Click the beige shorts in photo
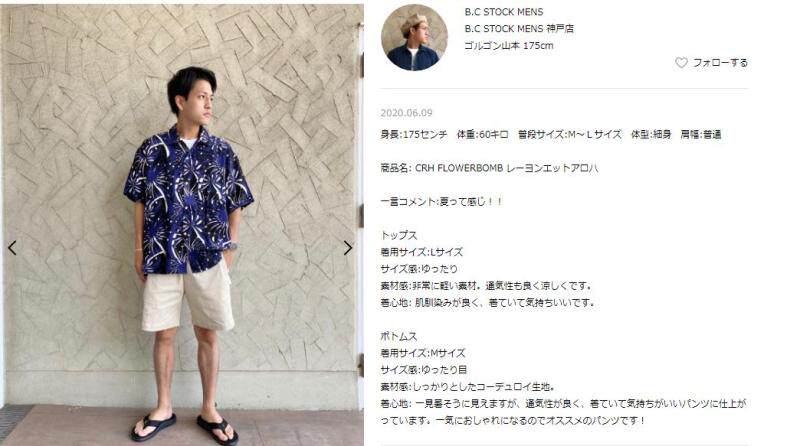This screenshot has width=800, height=446. coord(188,296)
